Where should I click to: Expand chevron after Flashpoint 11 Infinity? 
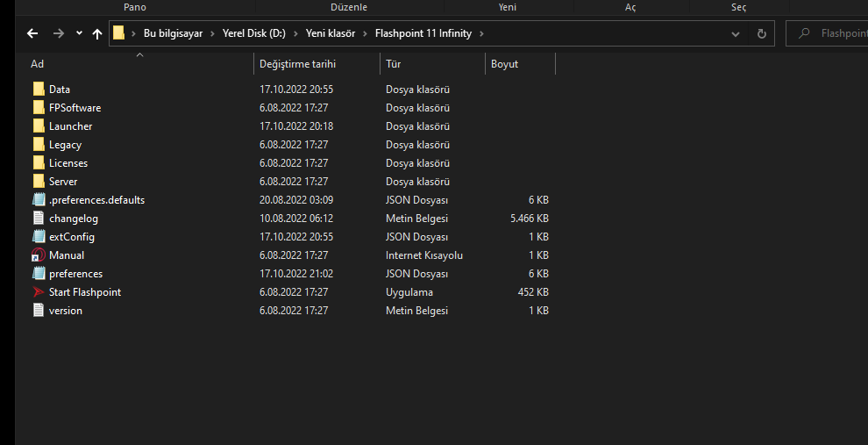point(481,33)
